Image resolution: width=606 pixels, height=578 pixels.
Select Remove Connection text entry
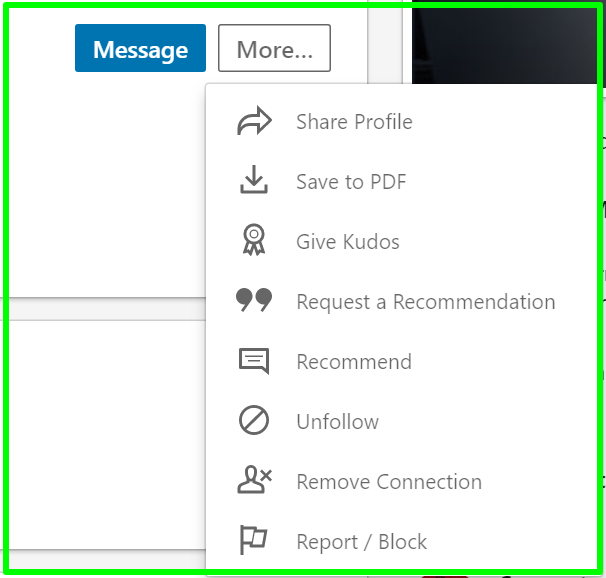pos(389,482)
